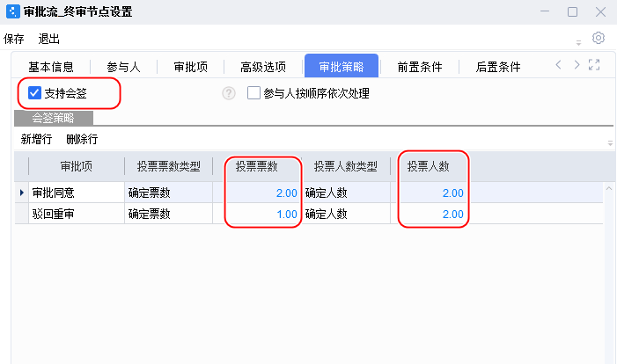This screenshot has width=617, height=364.
Task: Open the 高级选项 tab
Action: pyautogui.click(x=262, y=67)
